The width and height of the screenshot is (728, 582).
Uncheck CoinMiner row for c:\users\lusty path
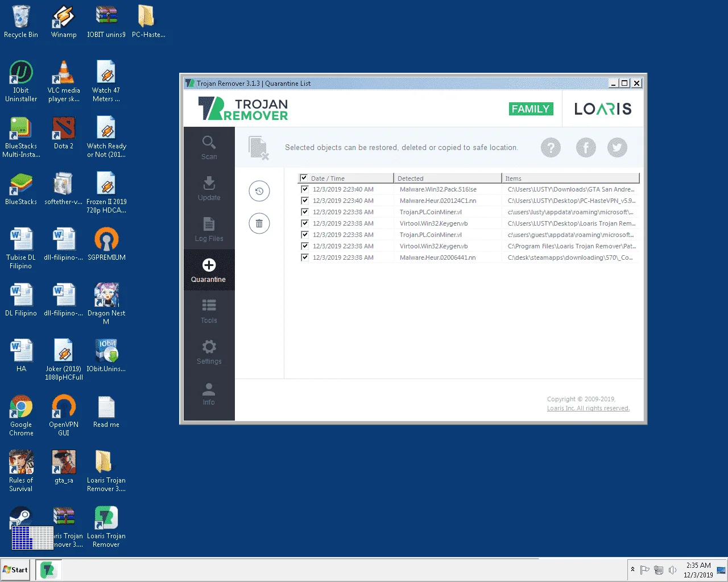click(305, 212)
